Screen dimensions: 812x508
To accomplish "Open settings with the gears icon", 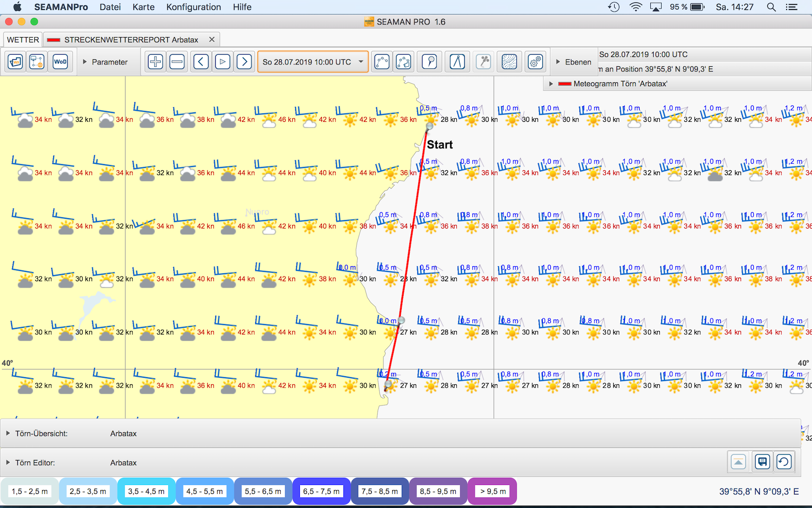I will [x=536, y=62].
